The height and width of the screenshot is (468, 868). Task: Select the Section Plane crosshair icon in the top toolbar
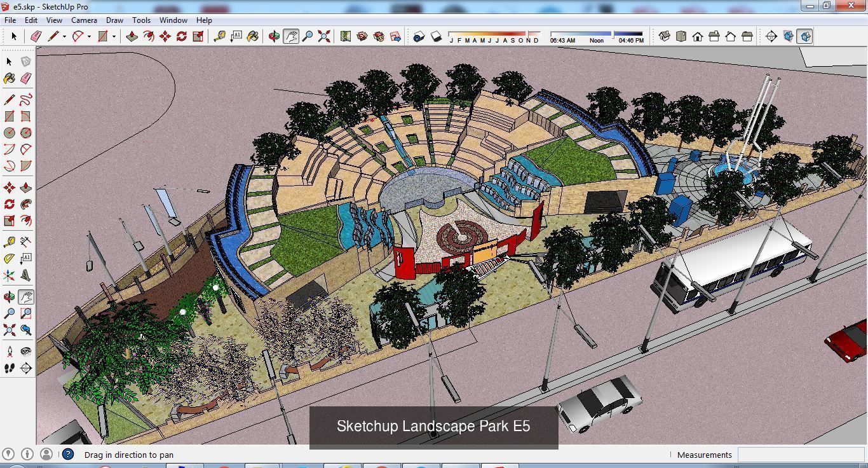[771, 36]
